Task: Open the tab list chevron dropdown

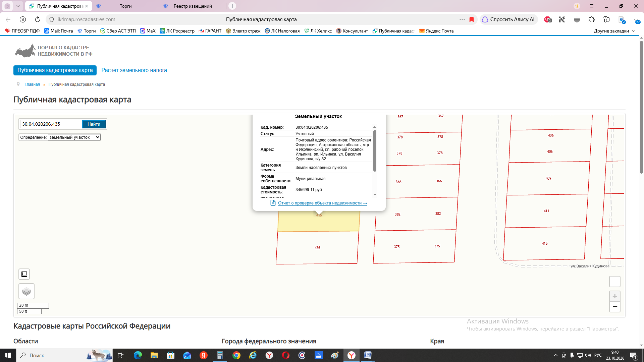Action: (18, 6)
